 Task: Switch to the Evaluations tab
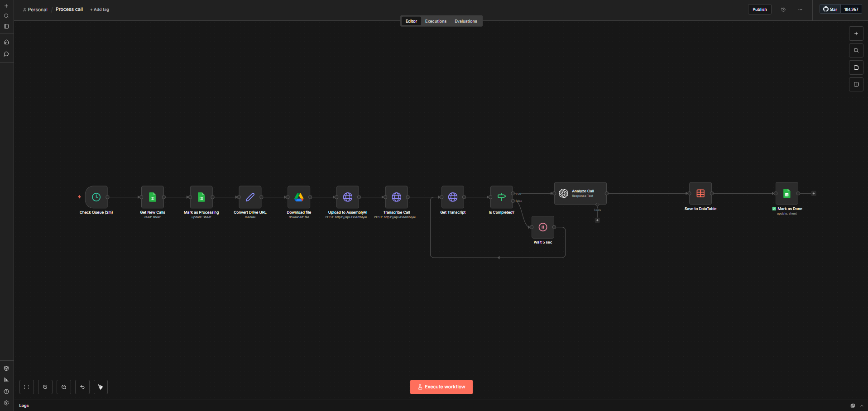[466, 21]
